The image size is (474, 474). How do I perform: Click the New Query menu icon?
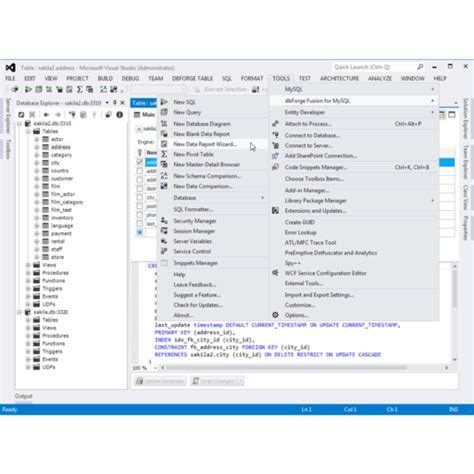coord(164,112)
